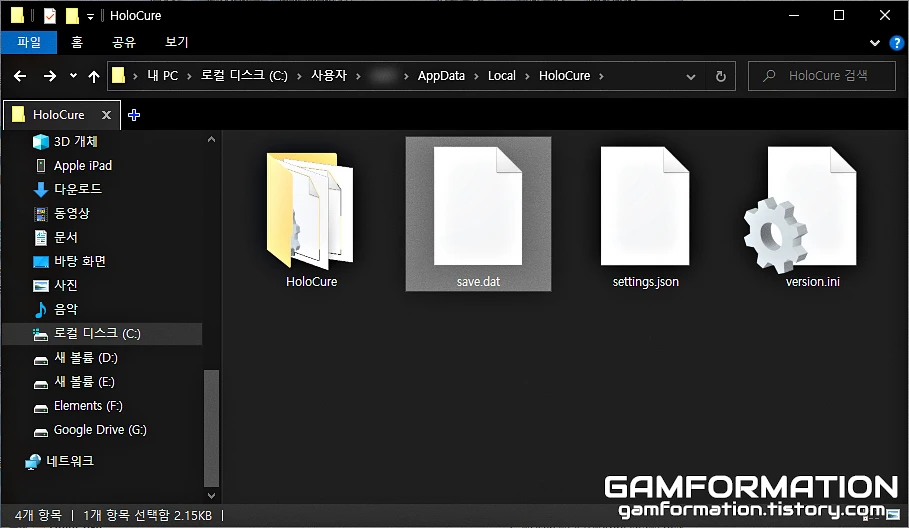Screen dimensions: 909x528
Task: Open 음악 in sidebar
Action: [66, 309]
